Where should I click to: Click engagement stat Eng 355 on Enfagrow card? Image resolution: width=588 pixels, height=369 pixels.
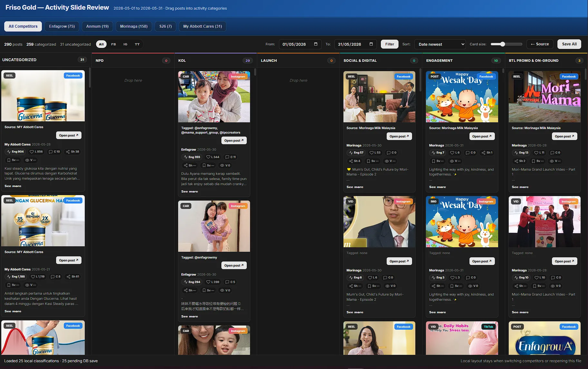pyautogui.click(x=192, y=157)
